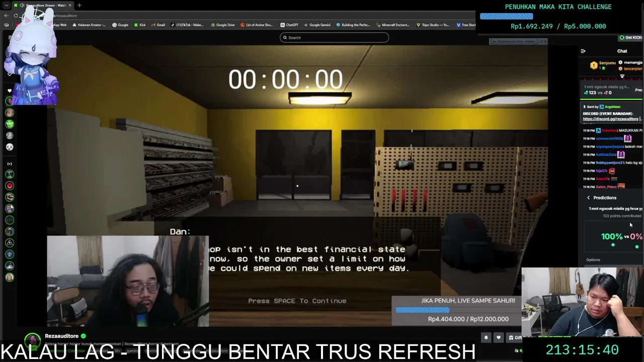
Task: Click the live broadcast icon in sidebar
Action: (10, 164)
